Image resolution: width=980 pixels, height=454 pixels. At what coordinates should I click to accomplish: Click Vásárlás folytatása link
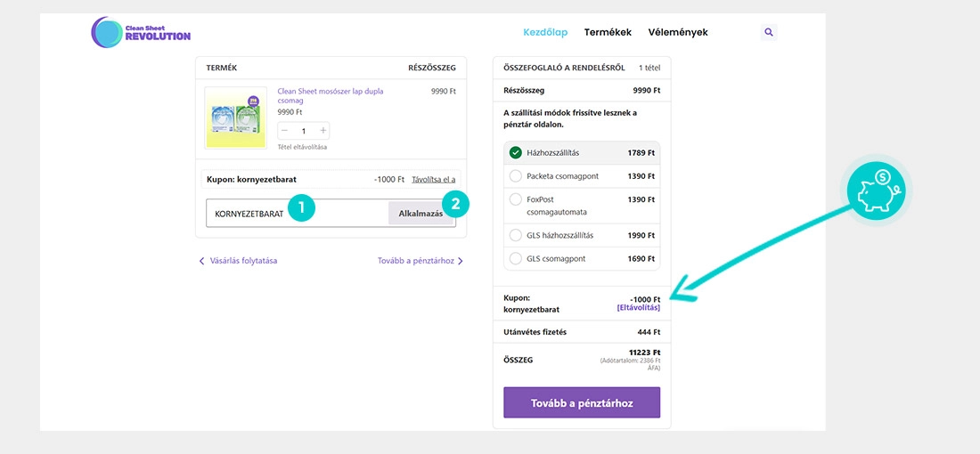pos(238,261)
